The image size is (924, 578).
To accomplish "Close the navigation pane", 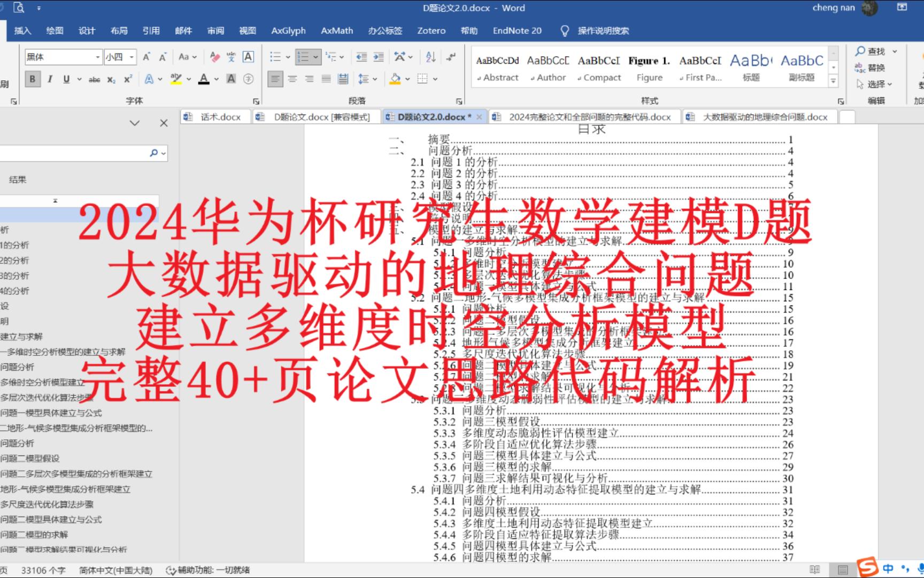I will (x=164, y=123).
